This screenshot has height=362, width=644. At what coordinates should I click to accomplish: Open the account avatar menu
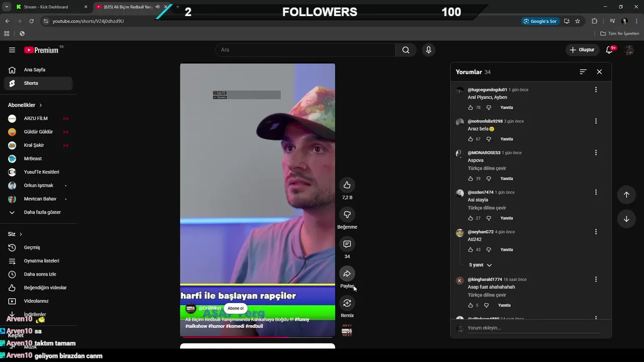[629, 50]
